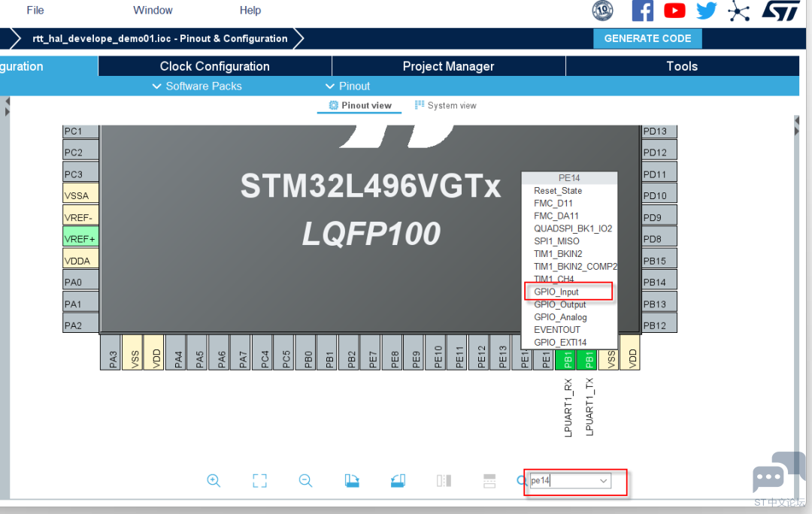Select GPIO_Input from the PE14 menu

[x=556, y=292]
